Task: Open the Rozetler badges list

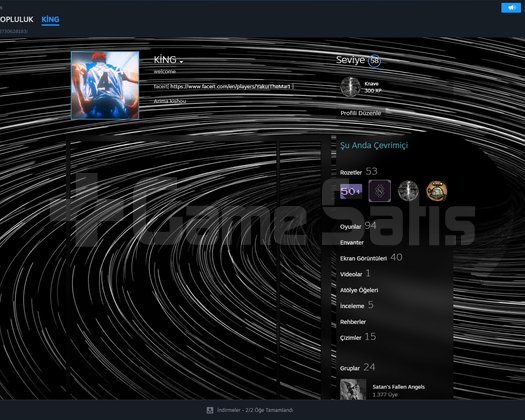Action: [351, 172]
